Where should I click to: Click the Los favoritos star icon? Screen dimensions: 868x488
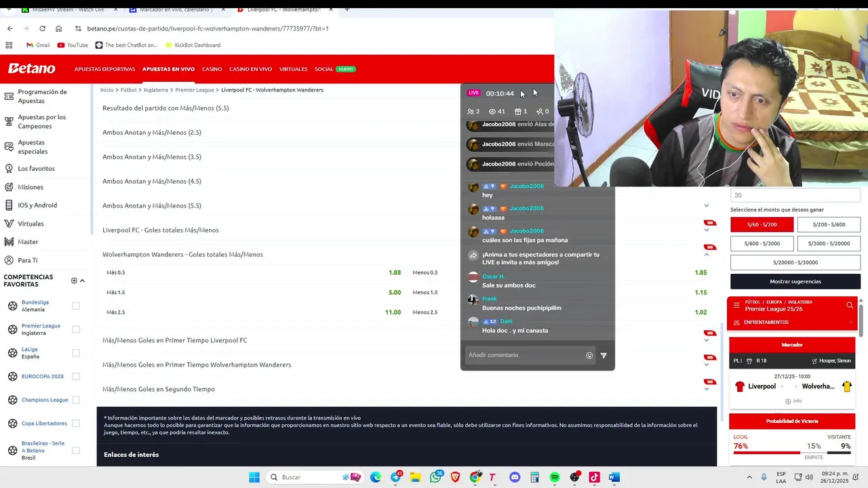pyautogui.click(x=9, y=168)
